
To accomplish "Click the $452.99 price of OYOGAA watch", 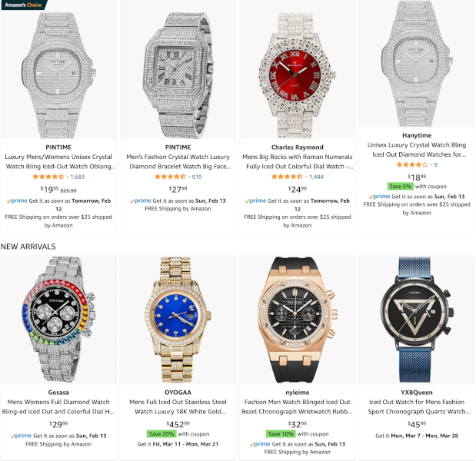I will coord(178,424).
